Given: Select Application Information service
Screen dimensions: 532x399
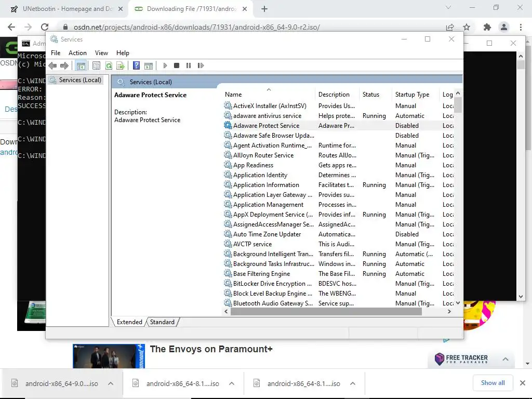Looking at the screenshot, I should click(338, 185).
